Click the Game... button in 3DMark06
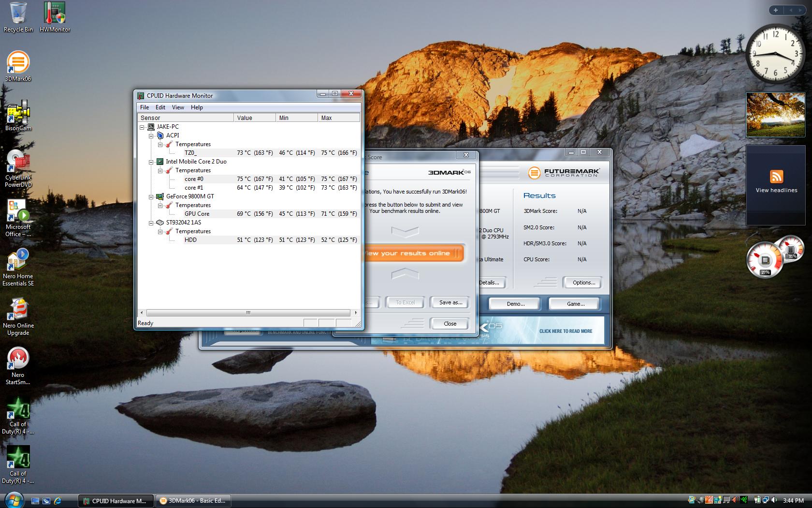The image size is (812, 508). (x=575, y=304)
